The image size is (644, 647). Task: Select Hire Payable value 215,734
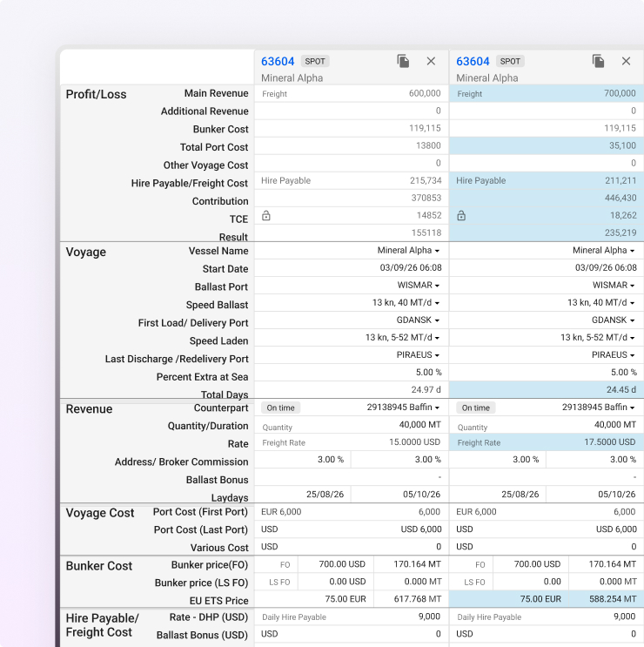[426, 181]
